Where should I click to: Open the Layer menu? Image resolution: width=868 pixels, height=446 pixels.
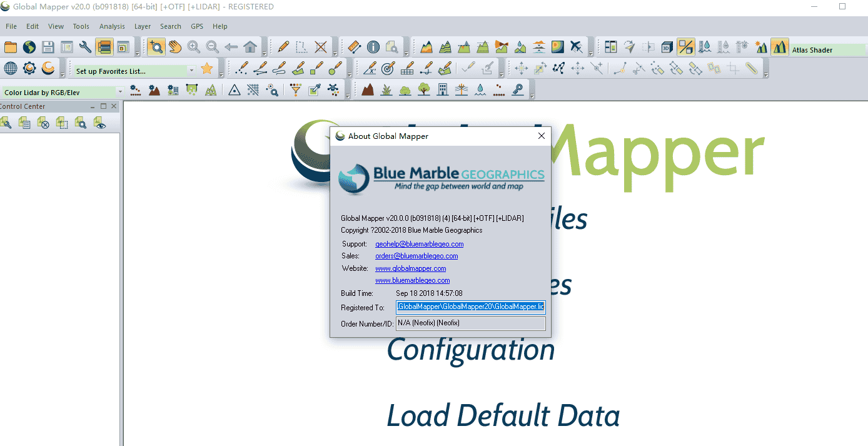coord(143,26)
